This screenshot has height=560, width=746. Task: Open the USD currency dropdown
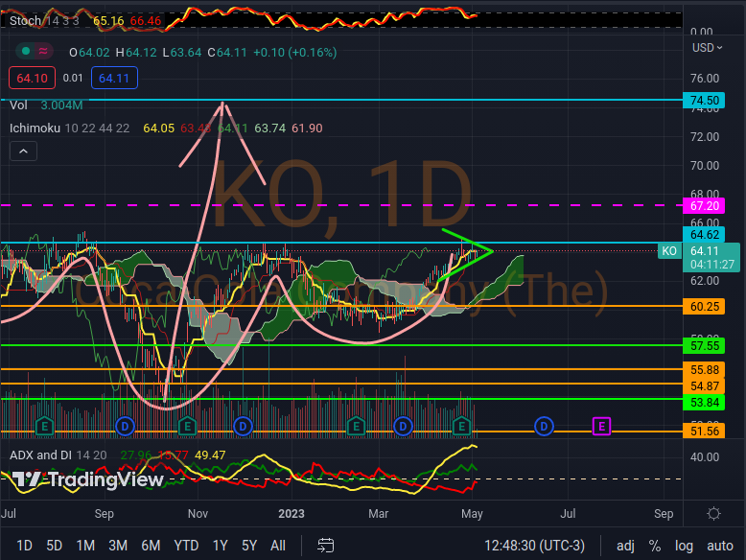[707, 48]
